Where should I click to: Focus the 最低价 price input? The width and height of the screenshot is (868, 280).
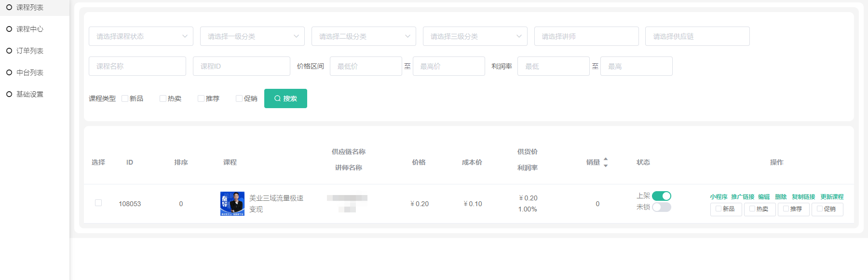[x=366, y=66]
